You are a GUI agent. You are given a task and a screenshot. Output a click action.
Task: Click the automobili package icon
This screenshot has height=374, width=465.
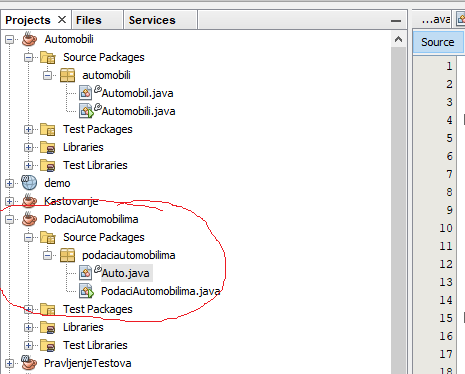67,75
